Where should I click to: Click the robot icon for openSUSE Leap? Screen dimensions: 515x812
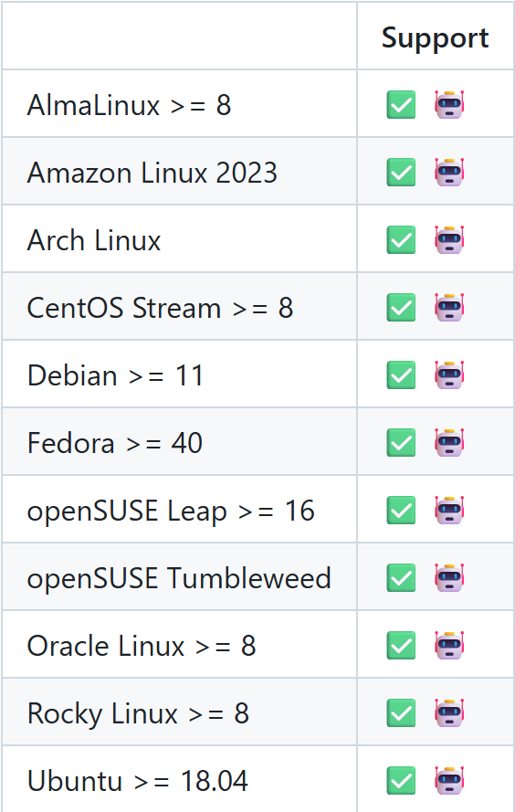[x=449, y=510]
